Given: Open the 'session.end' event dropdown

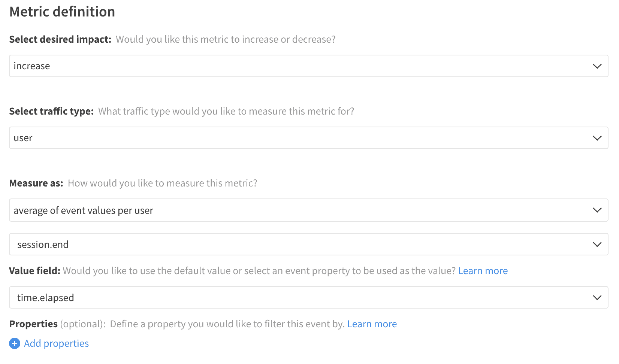Looking at the screenshot, I should pos(308,244).
